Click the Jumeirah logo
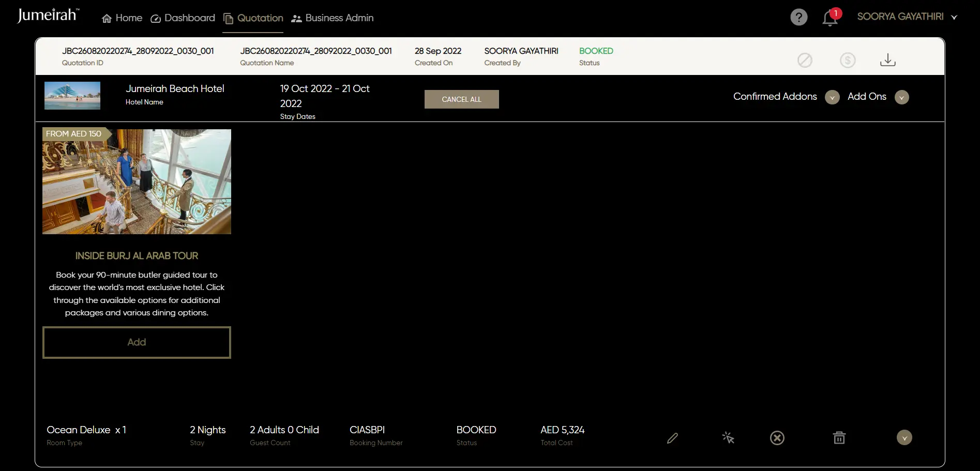 pyautogui.click(x=48, y=16)
